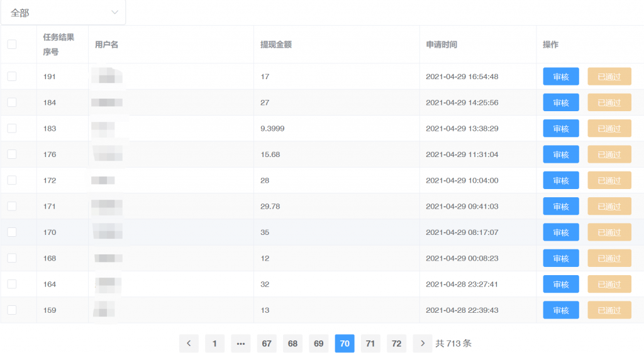This screenshot has width=644, height=353.
Task: Toggle the select-all checkbox in table header
Action: [12, 44]
